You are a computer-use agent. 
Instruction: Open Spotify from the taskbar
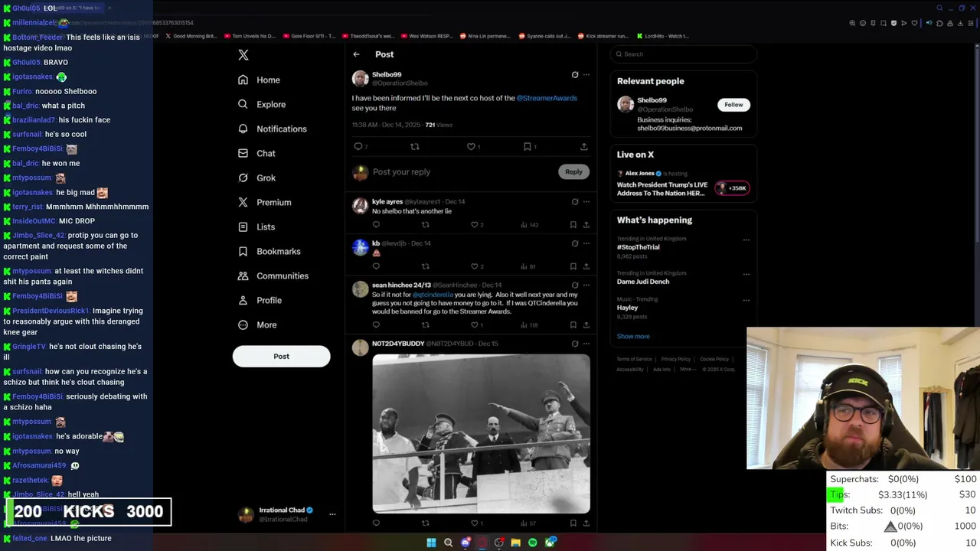pyautogui.click(x=533, y=543)
